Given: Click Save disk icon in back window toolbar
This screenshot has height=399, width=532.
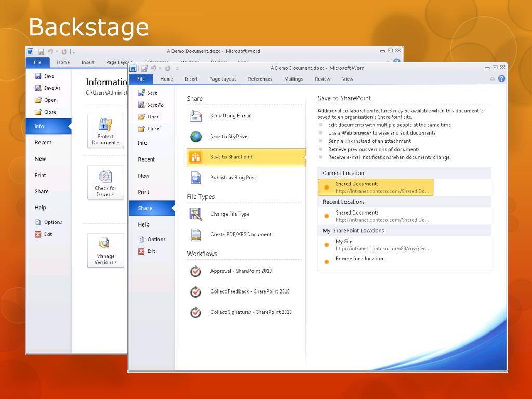Looking at the screenshot, I should tap(41, 51).
